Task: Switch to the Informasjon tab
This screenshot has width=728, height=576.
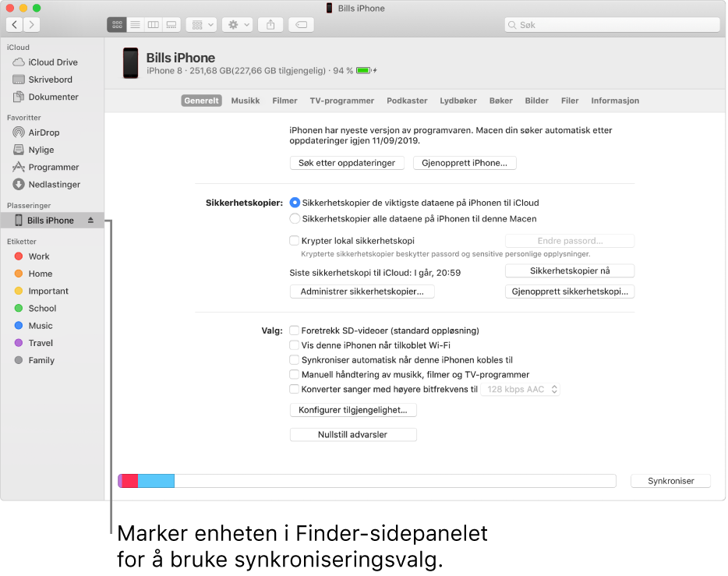Action: (615, 101)
